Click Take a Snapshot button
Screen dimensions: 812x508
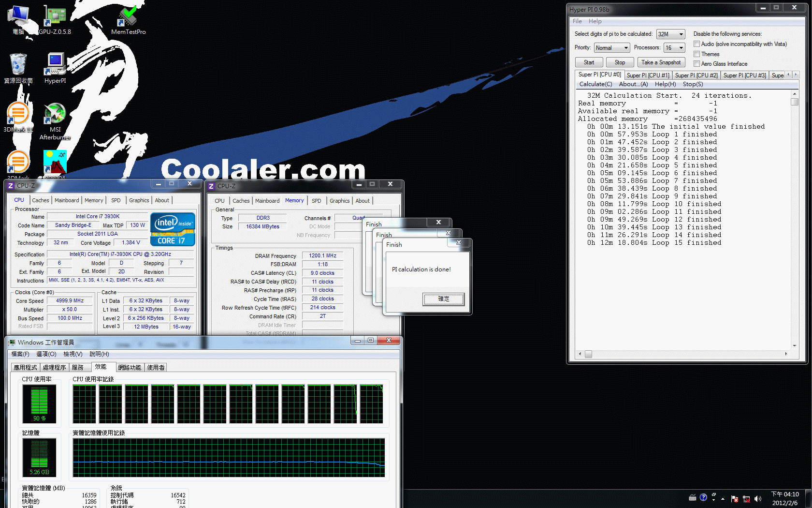point(661,62)
